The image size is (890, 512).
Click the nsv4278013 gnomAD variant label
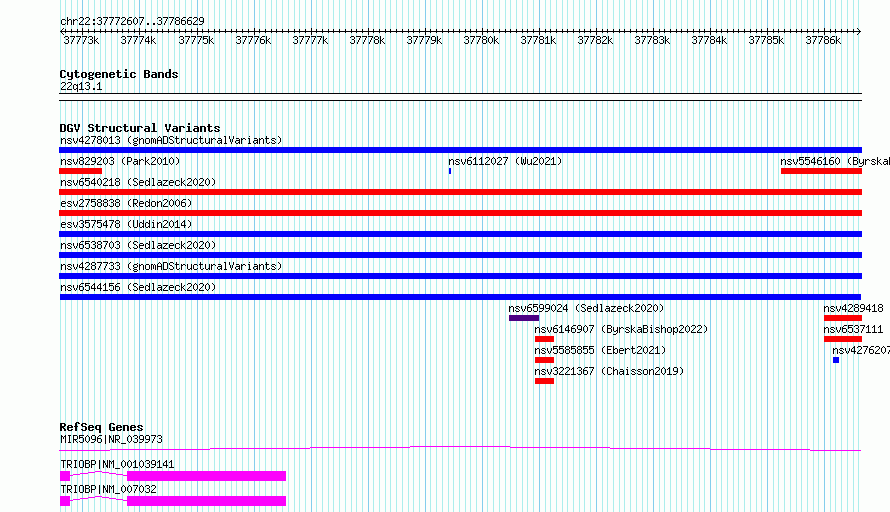coord(171,140)
